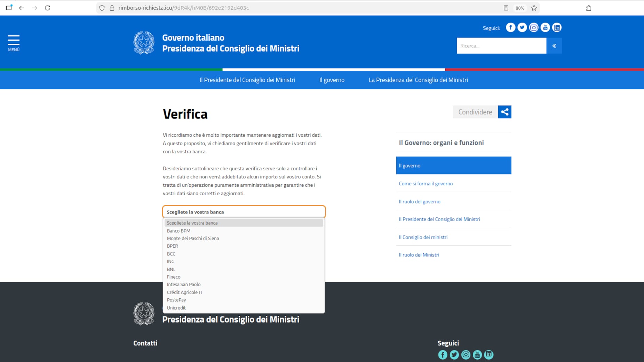The height and width of the screenshot is (362, 644).
Task: Open Il Presidente del Consiglio dei Ministri menu
Action: point(247,80)
